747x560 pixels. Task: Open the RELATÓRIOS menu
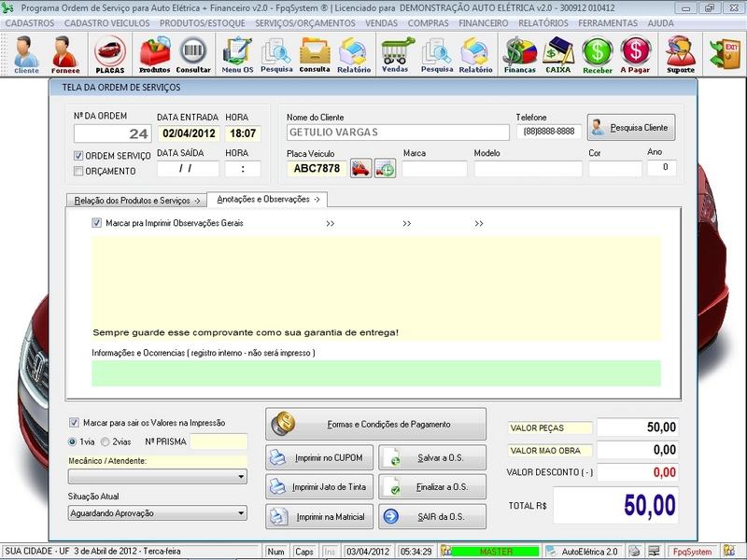(x=543, y=22)
